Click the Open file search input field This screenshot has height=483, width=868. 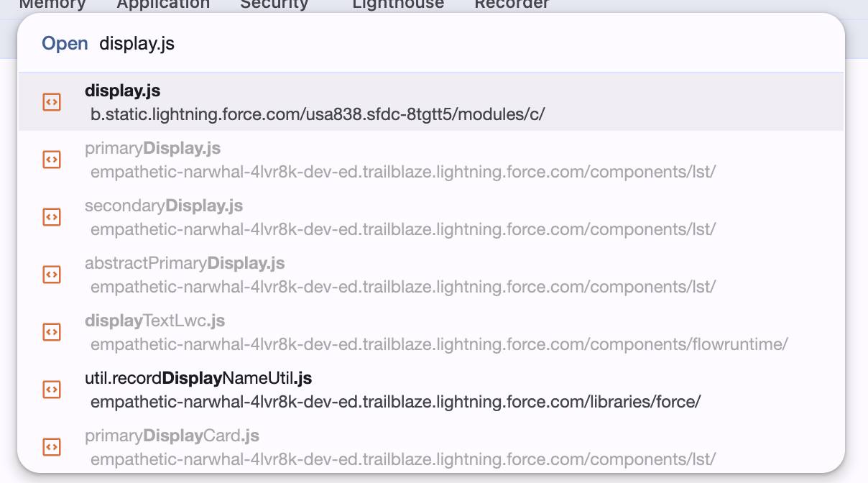pos(467,44)
